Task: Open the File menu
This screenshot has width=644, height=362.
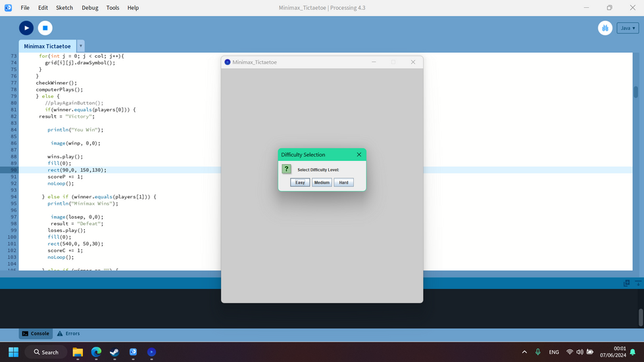Action: pyautogui.click(x=25, y=7)
